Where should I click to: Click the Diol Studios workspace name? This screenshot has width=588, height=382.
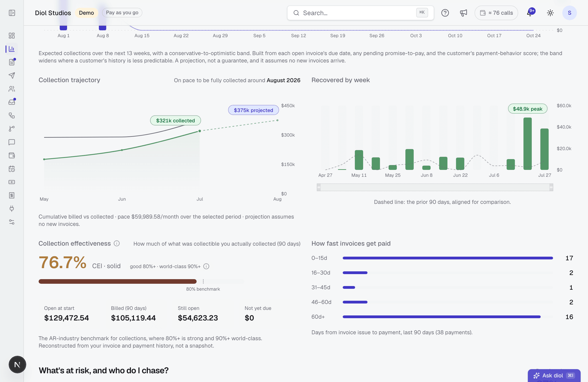(x=53, y=13)
